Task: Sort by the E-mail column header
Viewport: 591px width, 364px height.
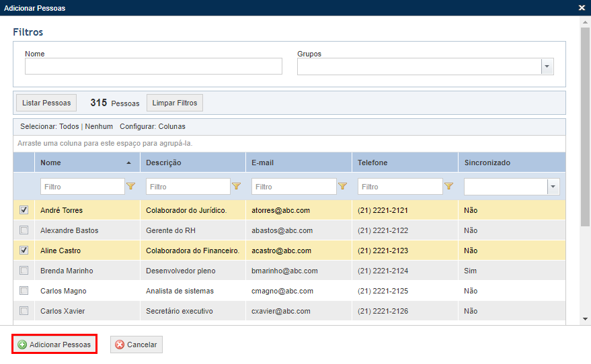Action: pos(299,163)
